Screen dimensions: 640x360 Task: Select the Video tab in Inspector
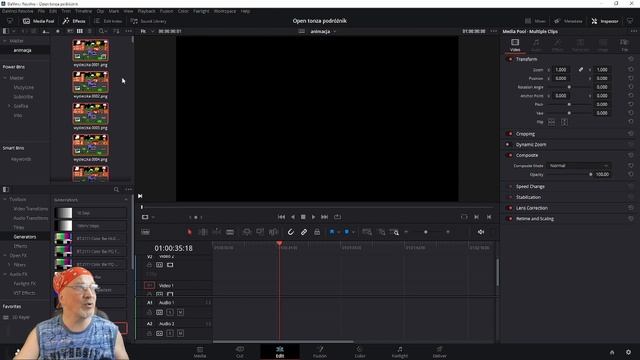(x=515, y=45)
